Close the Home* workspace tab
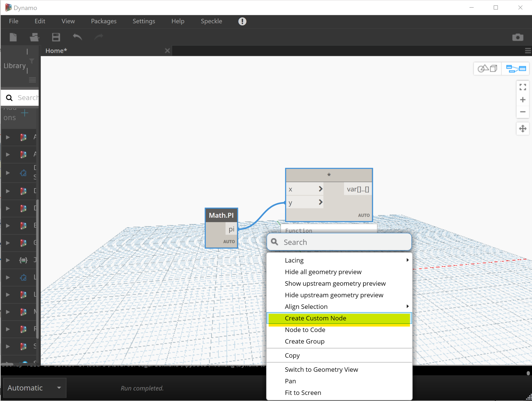Viewport: 532px width, 401px height. [x=167, y=51]
